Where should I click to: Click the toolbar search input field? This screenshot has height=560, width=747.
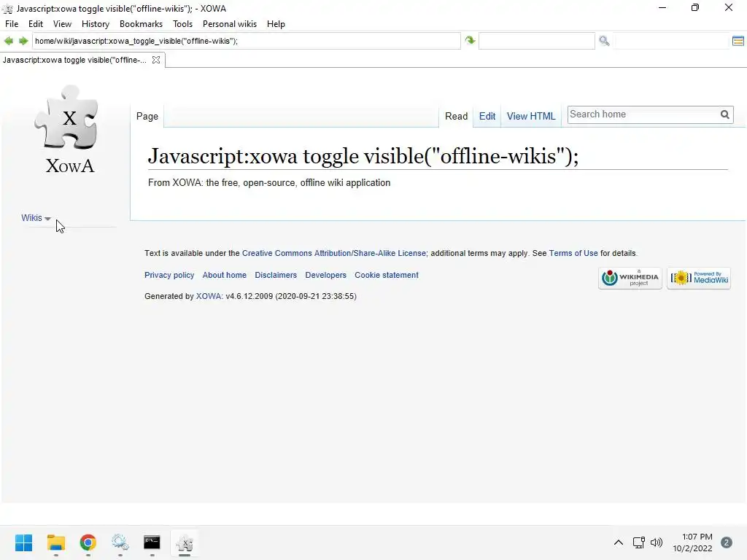(x=537, y=41)
